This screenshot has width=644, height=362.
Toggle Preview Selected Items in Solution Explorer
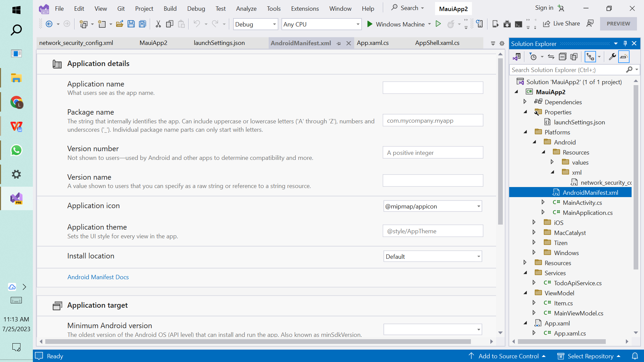point(624,57)
